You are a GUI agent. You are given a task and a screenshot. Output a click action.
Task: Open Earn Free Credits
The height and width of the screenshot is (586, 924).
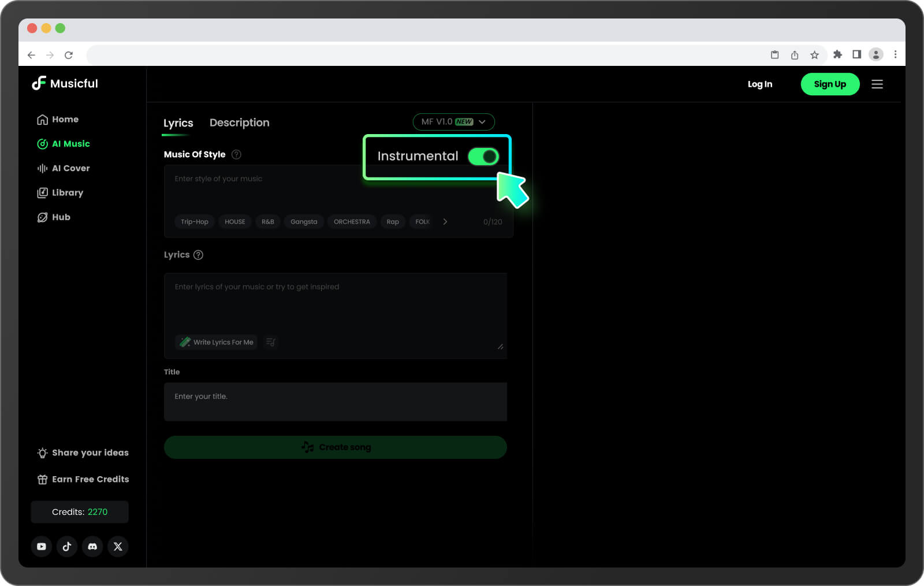[83, 479]
